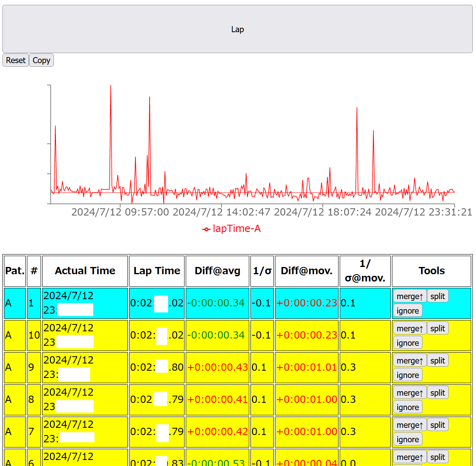Merge lap 8 upward
Screen dimensions: 476x466
(409, 393)
